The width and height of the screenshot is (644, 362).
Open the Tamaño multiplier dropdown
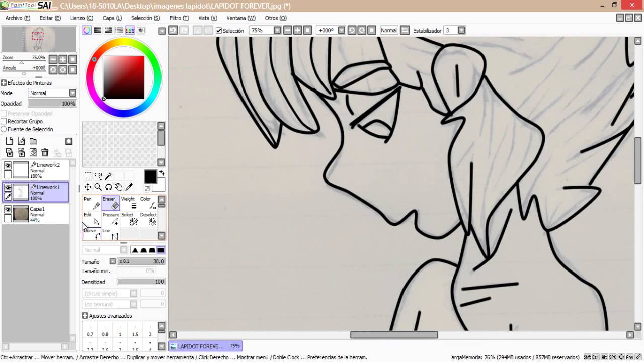(112, 261)
